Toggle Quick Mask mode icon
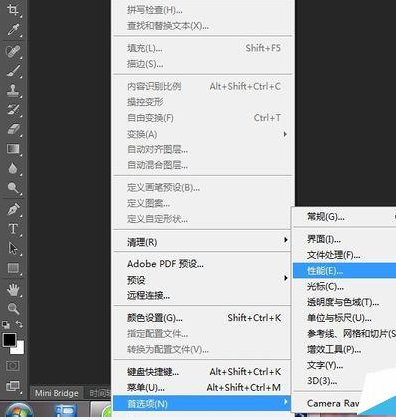 point(13,366)
